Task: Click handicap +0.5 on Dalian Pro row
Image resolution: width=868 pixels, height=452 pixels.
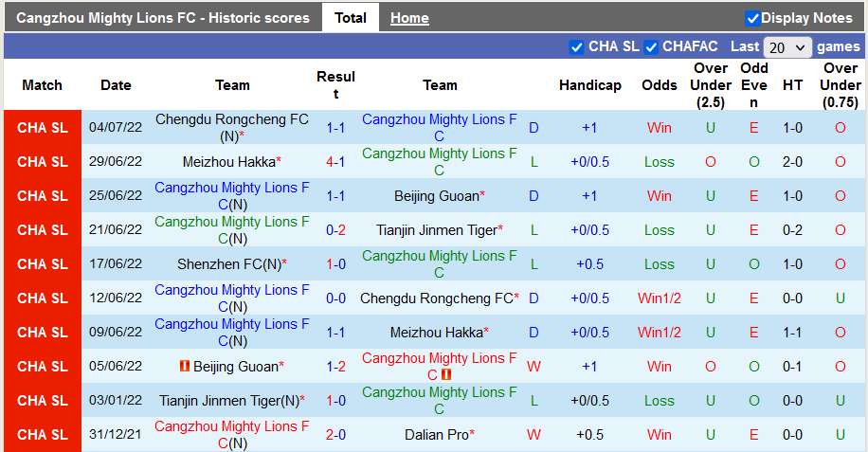Action: pyautogui.click(x=589, y=435)
